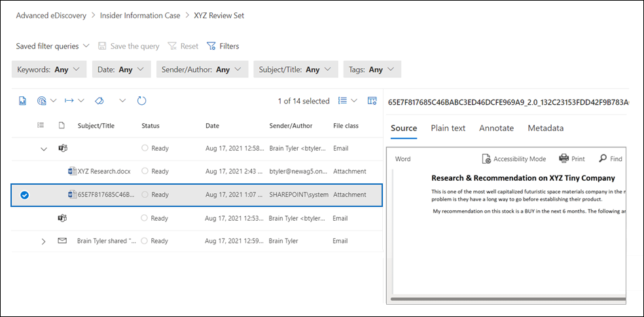Click Word icon of 65E7F817685C46B file row
Image resolution: width=644 pixels, height=317 pixels.
coord(72,195)
